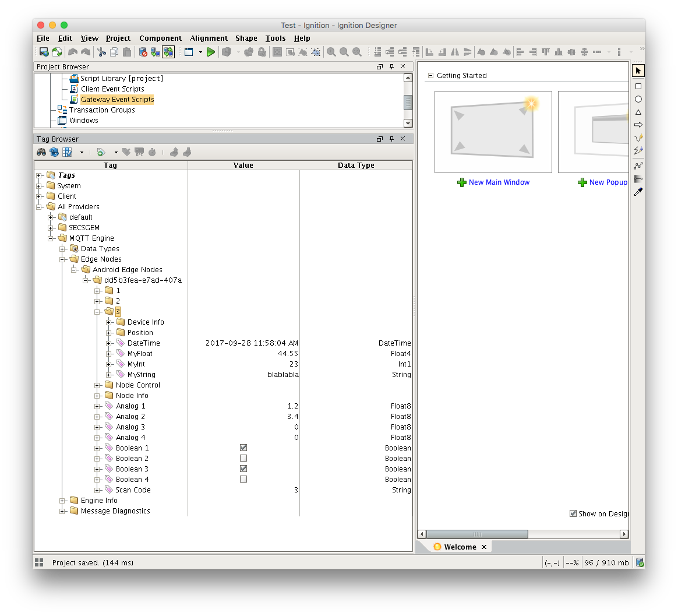Select the Arrow shape tool
The height and width of the screenshot is (616, 678).
point(638,125)
